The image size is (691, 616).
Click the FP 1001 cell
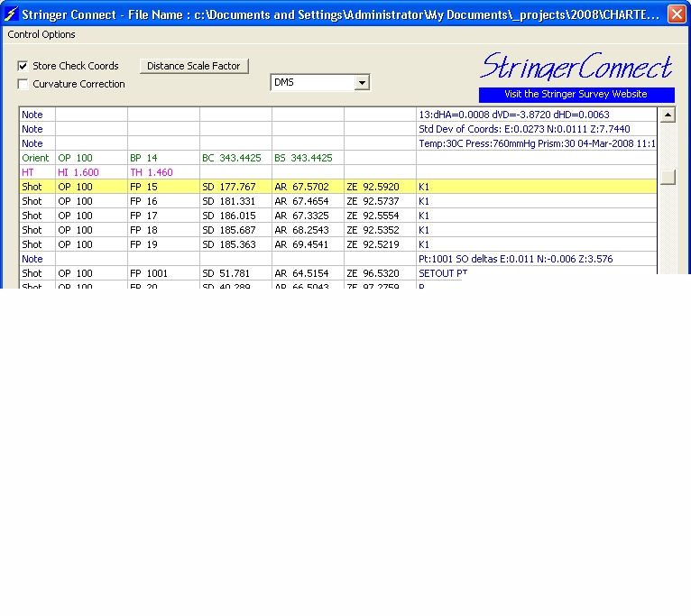point(163,273)
